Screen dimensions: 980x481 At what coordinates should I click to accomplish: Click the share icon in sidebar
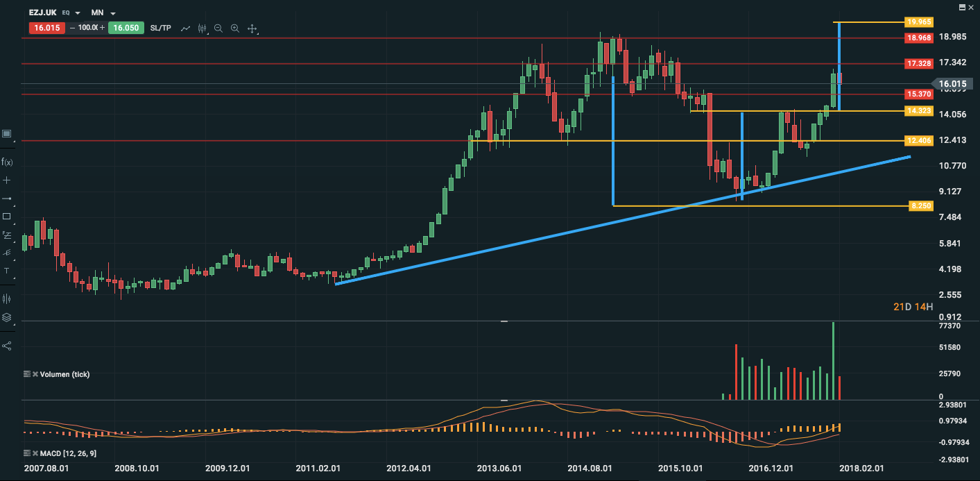click(x=7, y=345)
